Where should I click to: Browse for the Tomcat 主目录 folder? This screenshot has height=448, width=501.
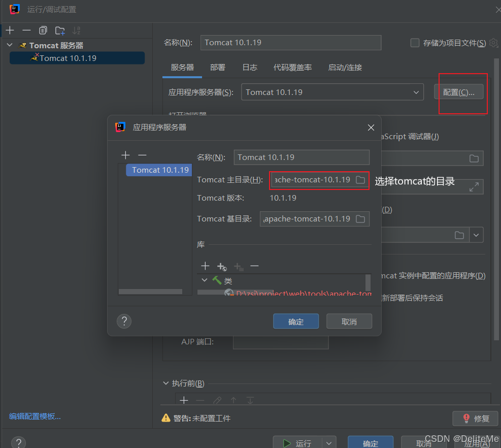click(x=360, y=180)
